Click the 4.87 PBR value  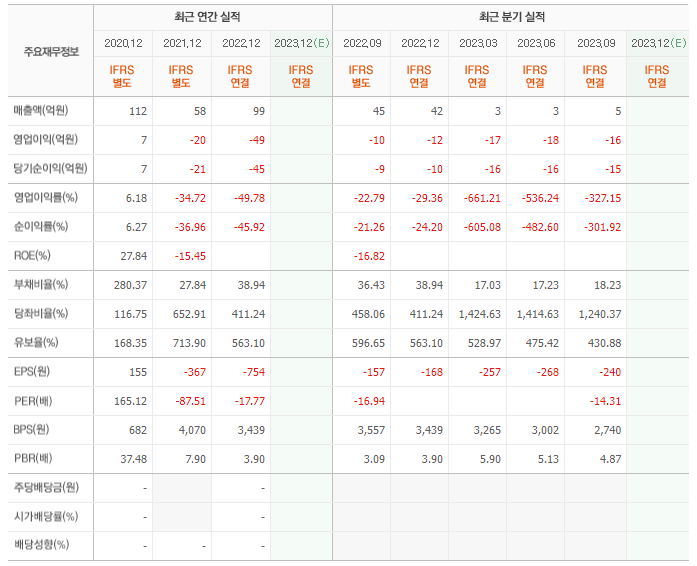coord(610,459)
